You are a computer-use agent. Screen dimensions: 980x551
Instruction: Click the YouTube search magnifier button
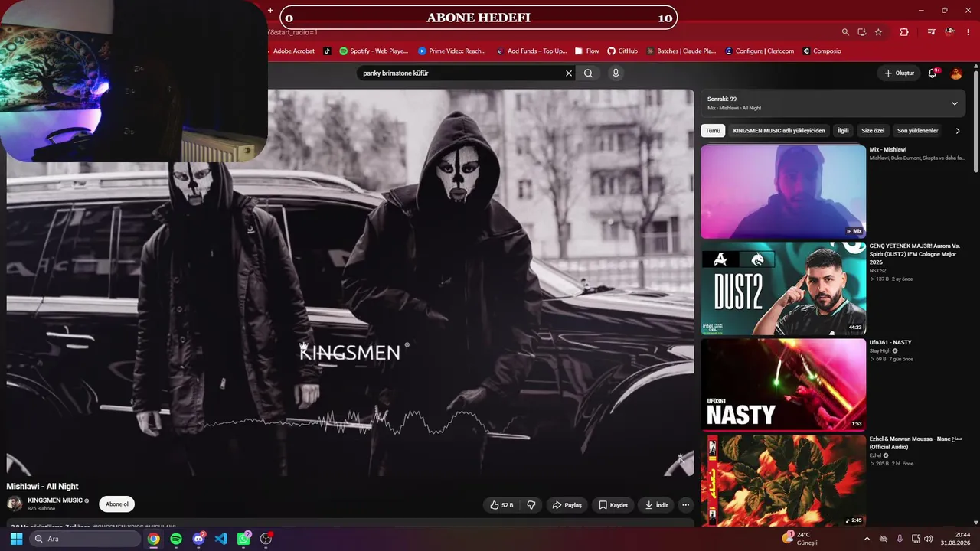click(588, 73)
